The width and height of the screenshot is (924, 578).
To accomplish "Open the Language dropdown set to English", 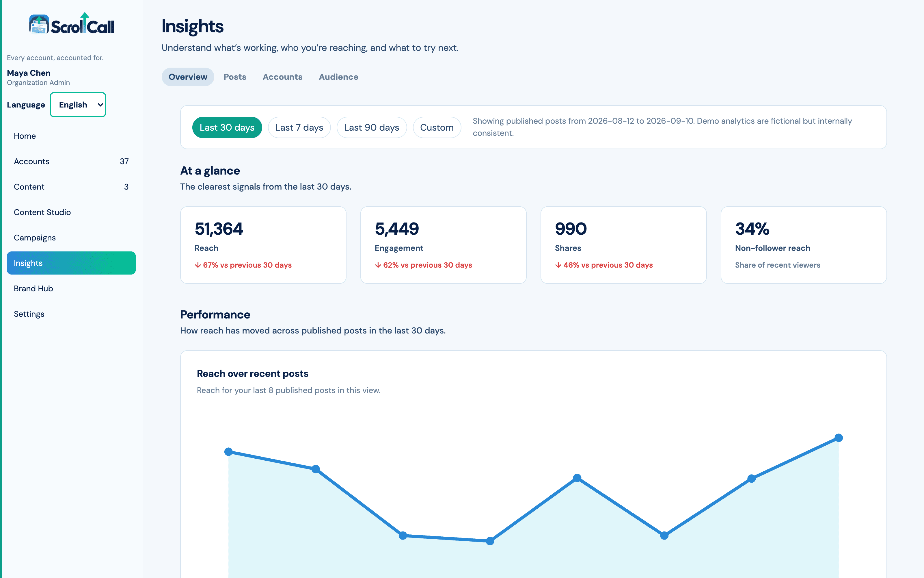I will [78, 105].
